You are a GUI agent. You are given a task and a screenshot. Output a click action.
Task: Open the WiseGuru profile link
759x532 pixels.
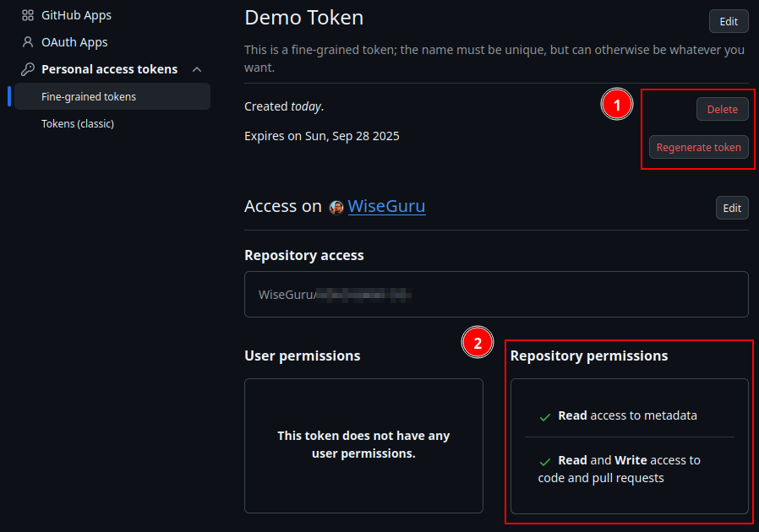tap(386, 207)
